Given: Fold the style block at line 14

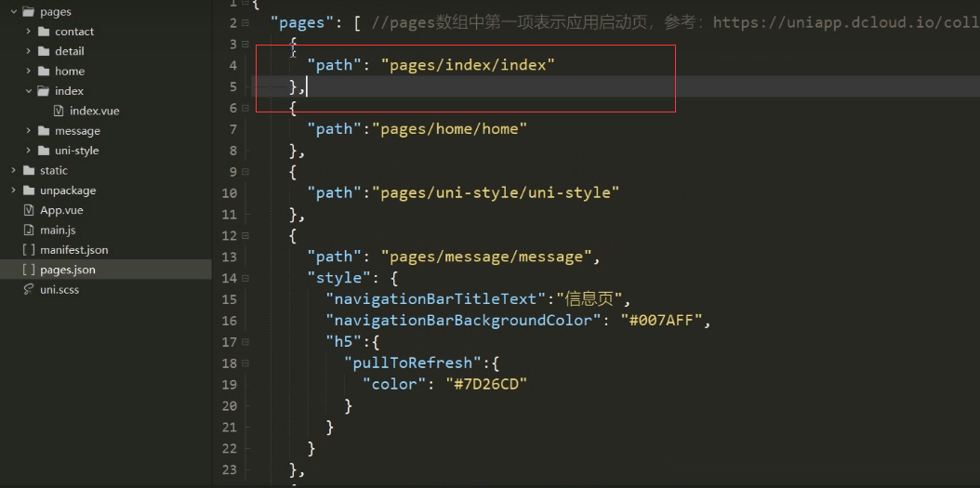Looking at the screenshot, I should click(x=245, y=278).
